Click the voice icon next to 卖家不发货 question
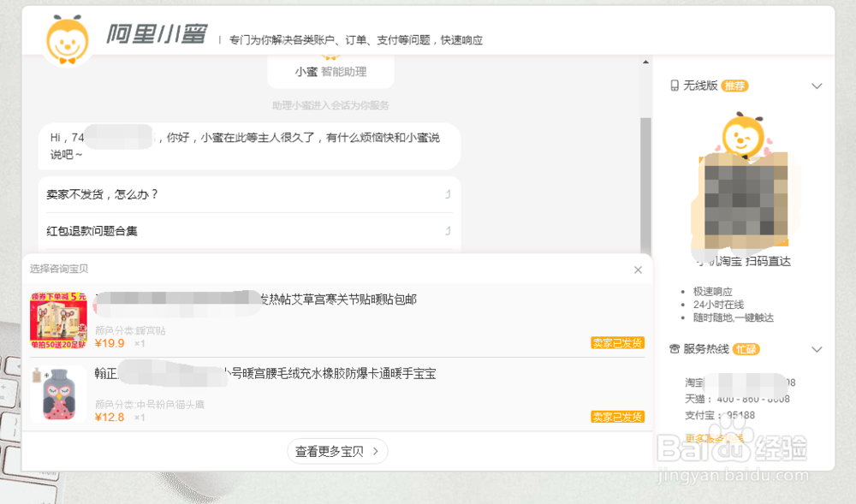 447,194
